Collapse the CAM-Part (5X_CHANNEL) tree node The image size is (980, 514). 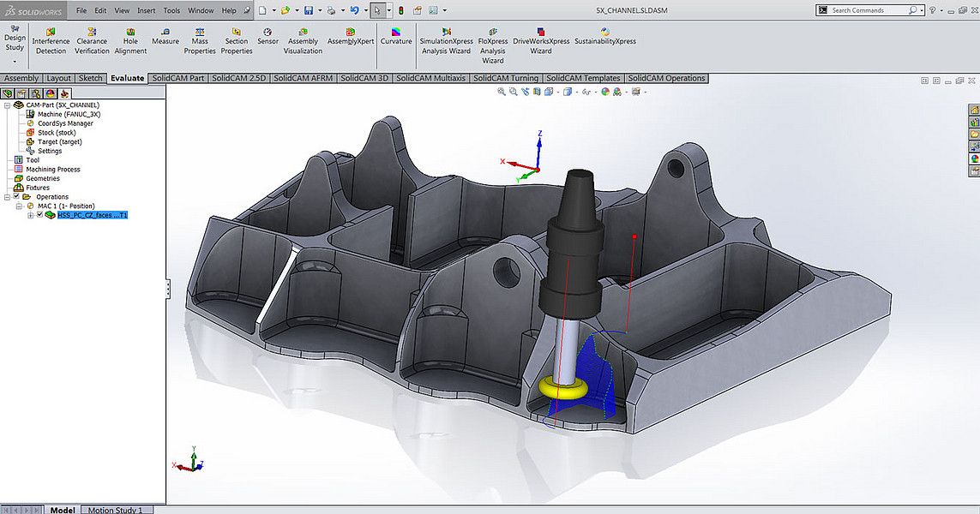[x=8, y=105]
